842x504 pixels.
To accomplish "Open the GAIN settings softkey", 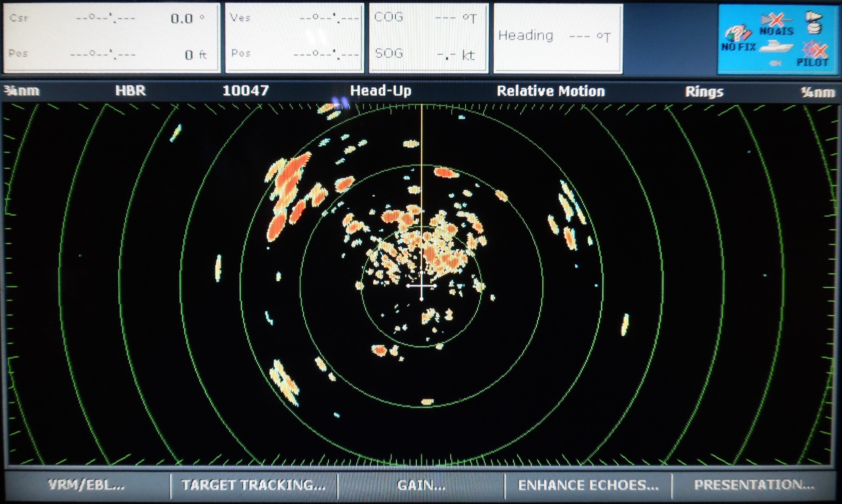I will click(x=421, y=485).
